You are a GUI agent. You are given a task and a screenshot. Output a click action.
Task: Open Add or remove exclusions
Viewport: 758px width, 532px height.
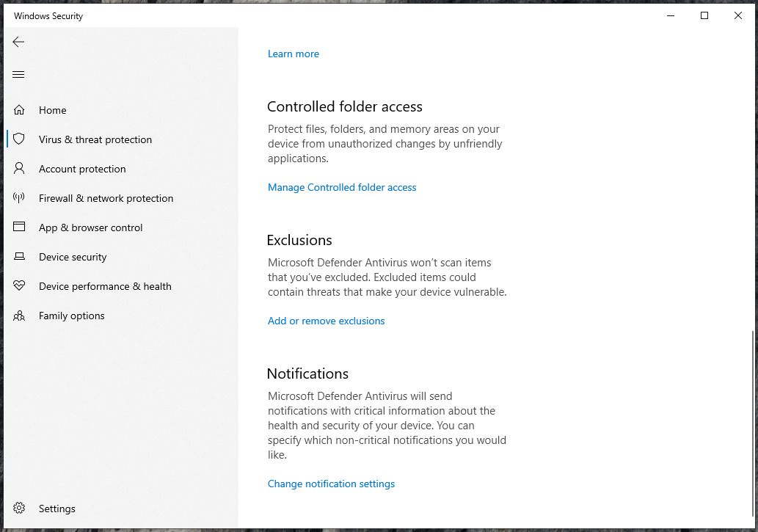click(x=326, y=321)
